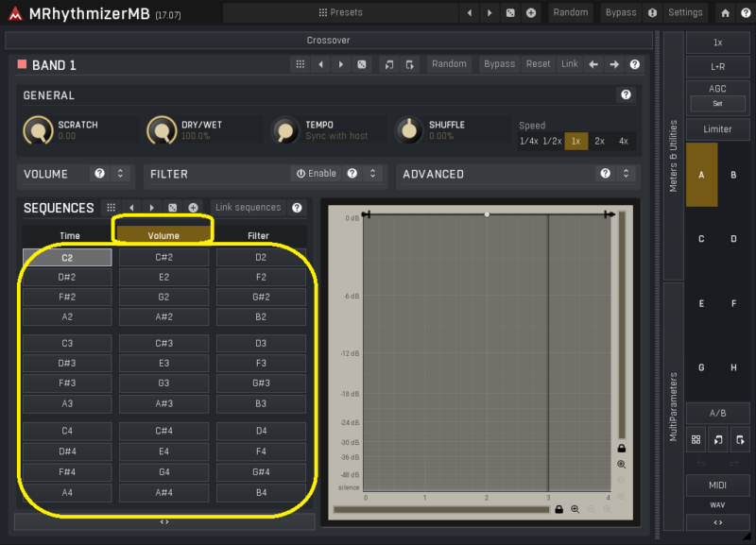Viewport: 756px width, 545px height.
Task: Click the Band 1 copy icon
Action: (x=389, y=64)
